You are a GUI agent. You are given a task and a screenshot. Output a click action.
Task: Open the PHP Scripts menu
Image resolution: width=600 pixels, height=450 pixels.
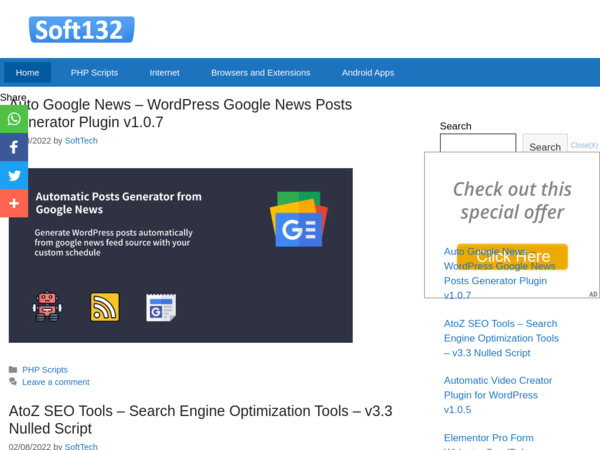94,72
